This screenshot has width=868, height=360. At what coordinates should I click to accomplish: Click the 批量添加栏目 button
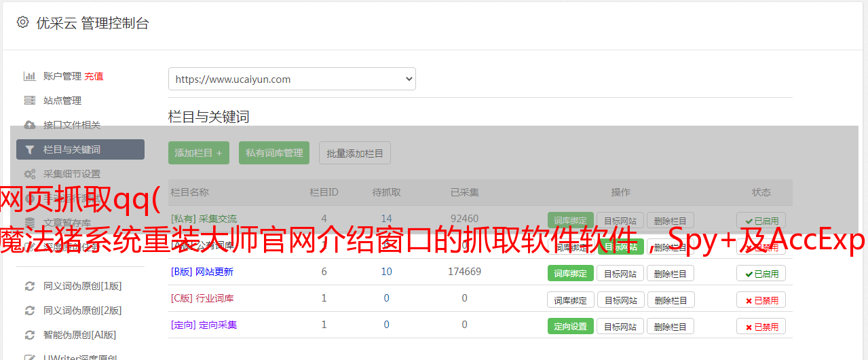[x=355, y=153]
